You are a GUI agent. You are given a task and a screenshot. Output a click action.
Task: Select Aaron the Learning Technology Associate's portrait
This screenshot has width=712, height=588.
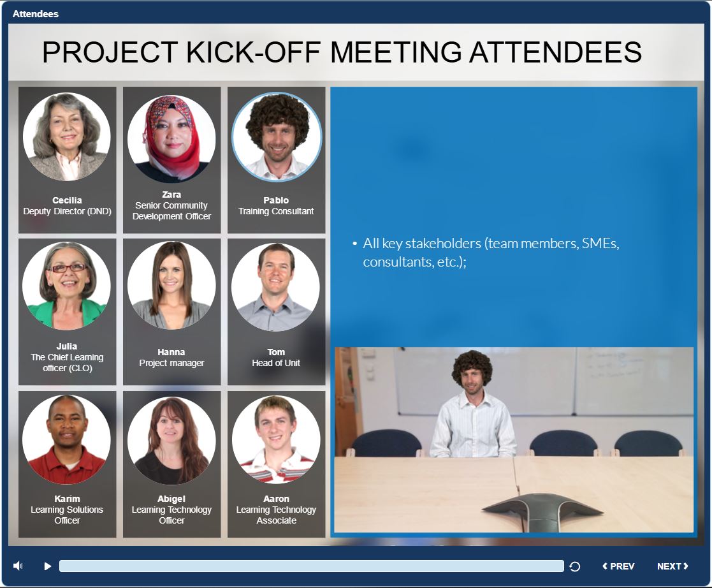276,439
